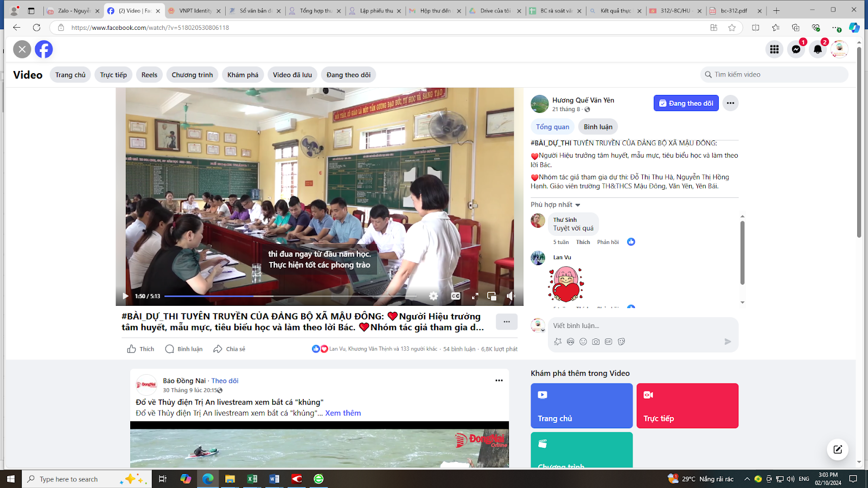
Task: Open Đang theo dõi tab
Action: pos(348,75)
